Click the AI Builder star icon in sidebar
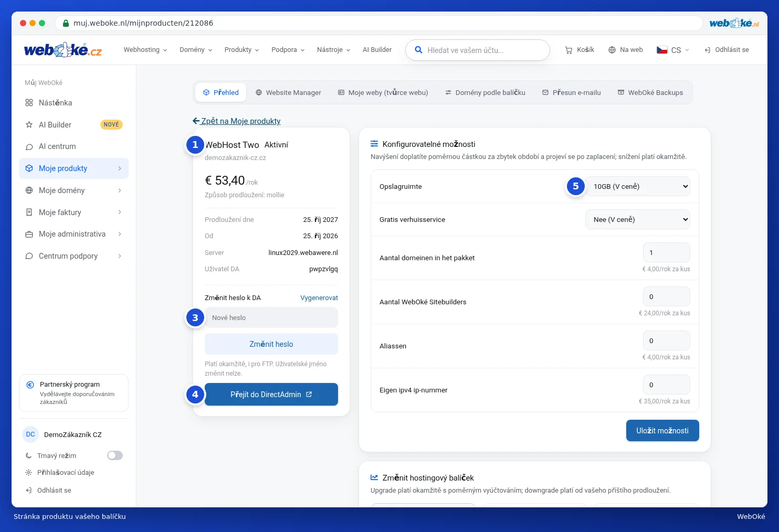779x532 pixels. (x=29, y=125)
